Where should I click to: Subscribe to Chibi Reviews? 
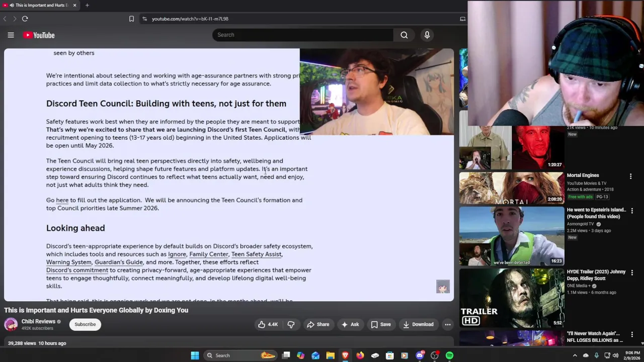click(x=85, y=324)
